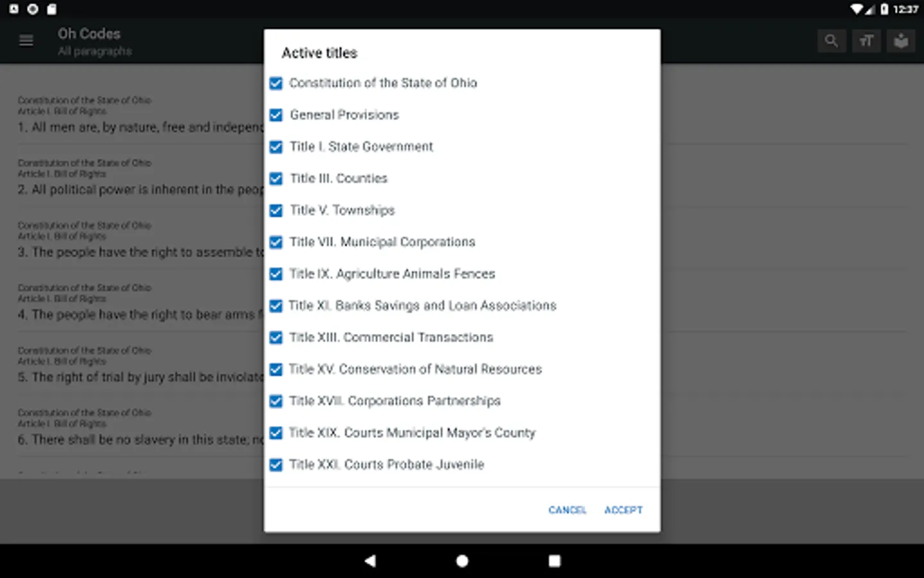
Task: Tap the Android back navigation button
Action: point(370,561)
